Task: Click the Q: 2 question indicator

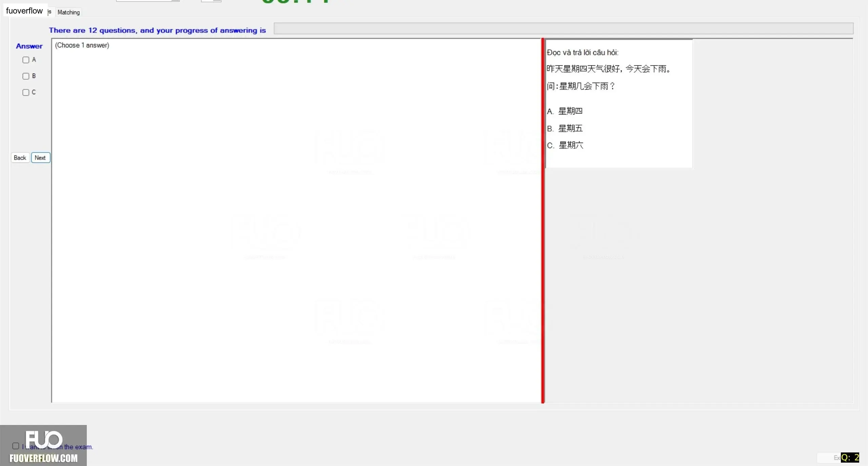Action: coord(850,458)
